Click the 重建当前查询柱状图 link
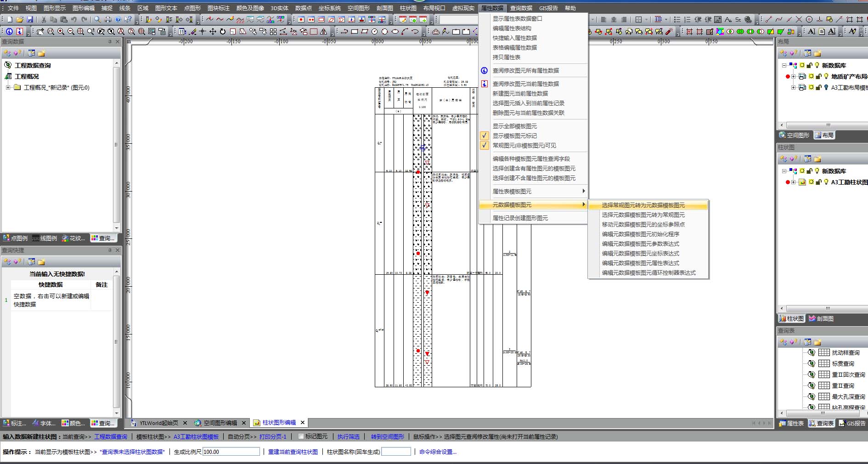The image size is (868, 464). click(x=293, y=452)
